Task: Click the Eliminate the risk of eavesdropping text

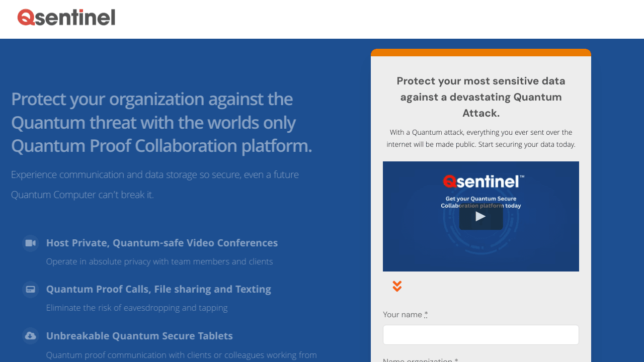Action: pyautogui.click(x=137, y=308)
